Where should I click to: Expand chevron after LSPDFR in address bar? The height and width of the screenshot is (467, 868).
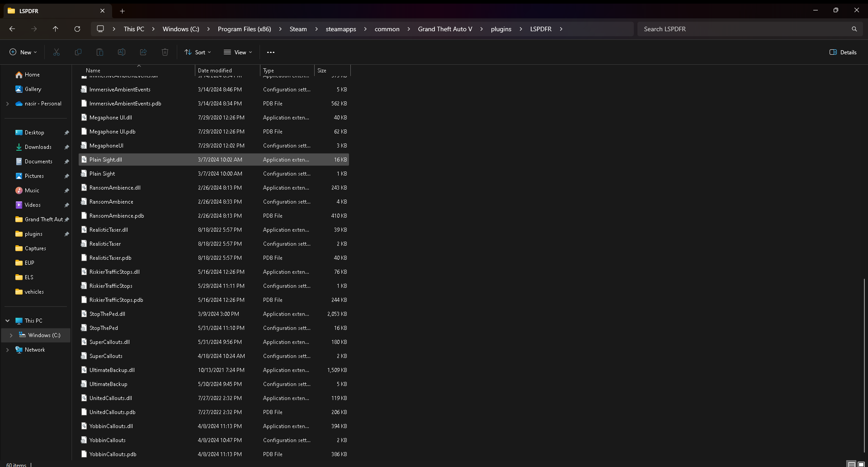click(x=561, y=29)
